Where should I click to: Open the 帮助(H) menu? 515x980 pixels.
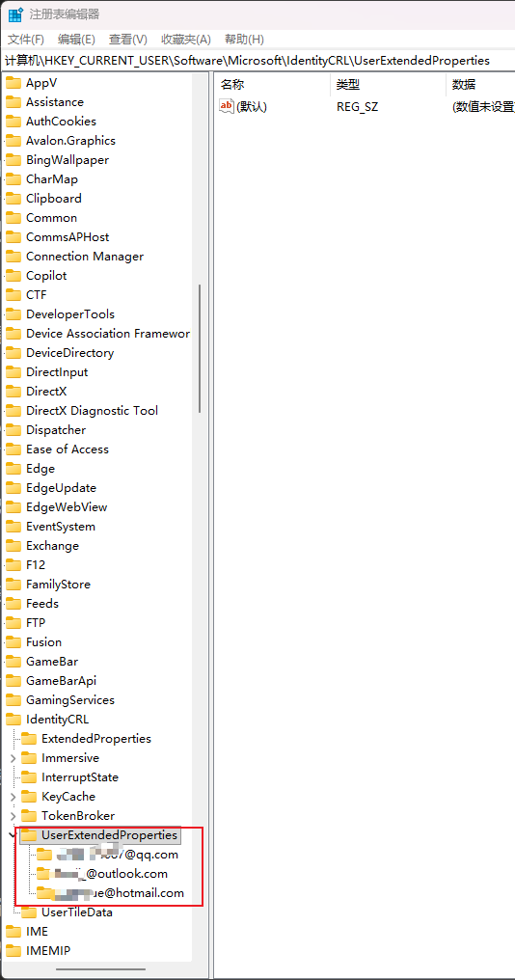point(244,40)
